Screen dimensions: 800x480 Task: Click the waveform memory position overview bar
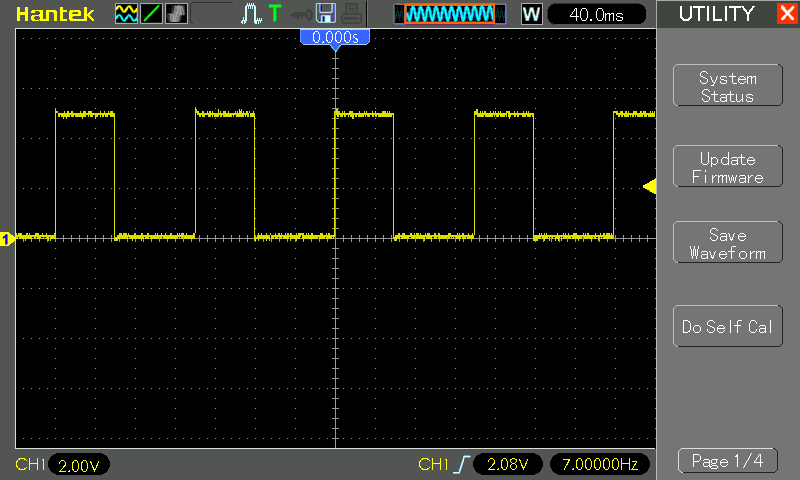tap(450, 14)
